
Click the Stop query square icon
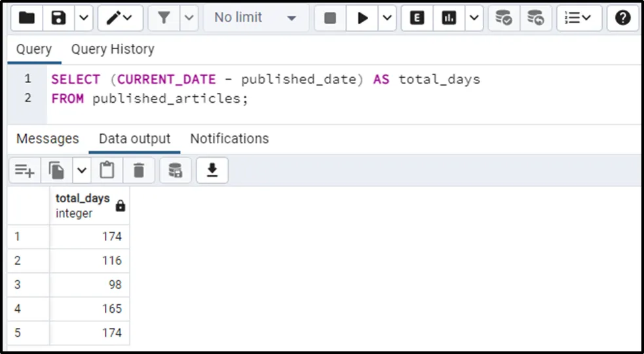[330, 18]
